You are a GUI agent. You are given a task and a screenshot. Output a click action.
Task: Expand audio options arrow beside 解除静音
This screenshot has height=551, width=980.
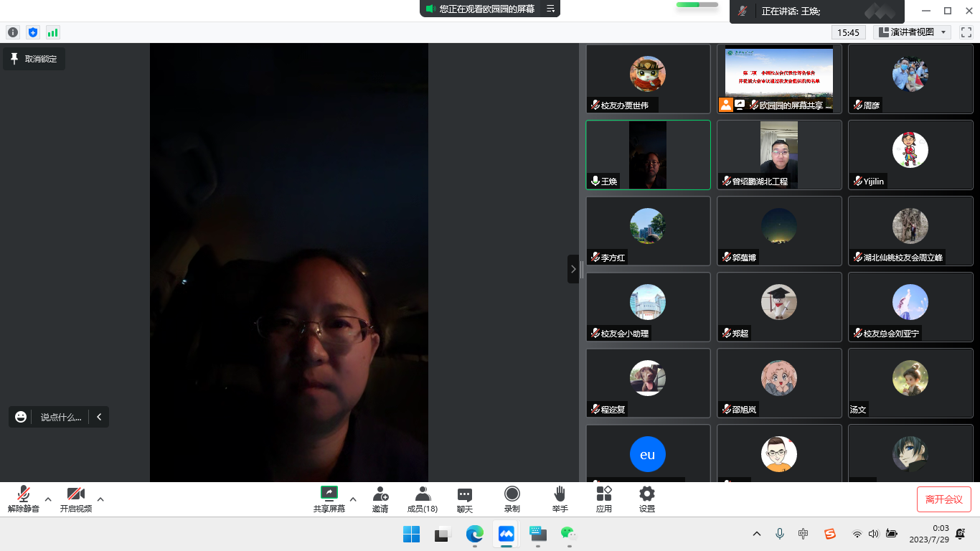tap(48, 499)
